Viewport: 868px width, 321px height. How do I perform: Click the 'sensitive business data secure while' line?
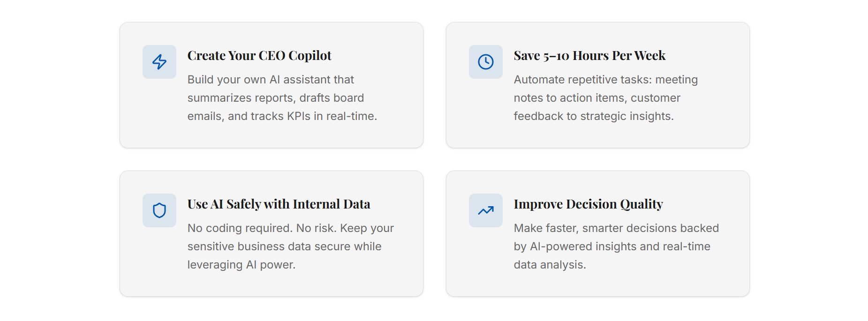click(x=284, y=246)
